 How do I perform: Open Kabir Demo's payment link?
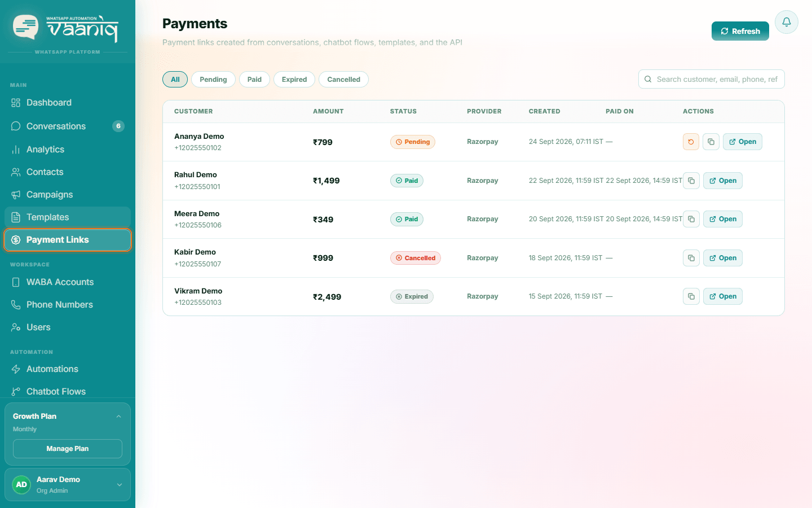723,258
